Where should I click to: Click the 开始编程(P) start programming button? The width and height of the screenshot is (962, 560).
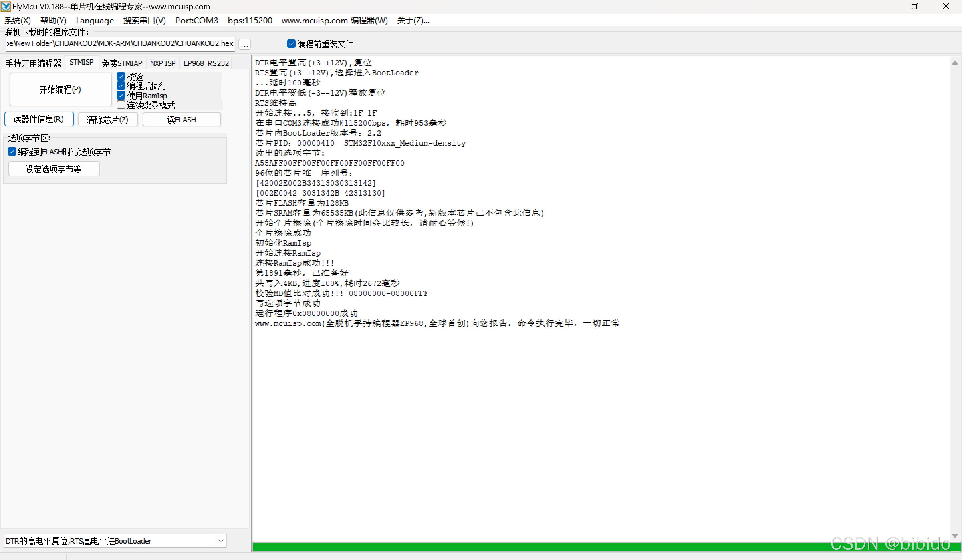pos(60,89)
